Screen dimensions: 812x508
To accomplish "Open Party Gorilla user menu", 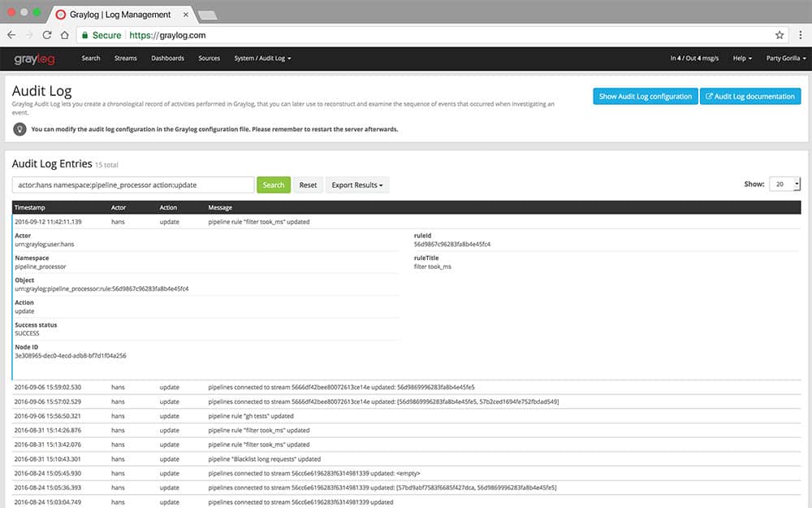I will point(786,58).
